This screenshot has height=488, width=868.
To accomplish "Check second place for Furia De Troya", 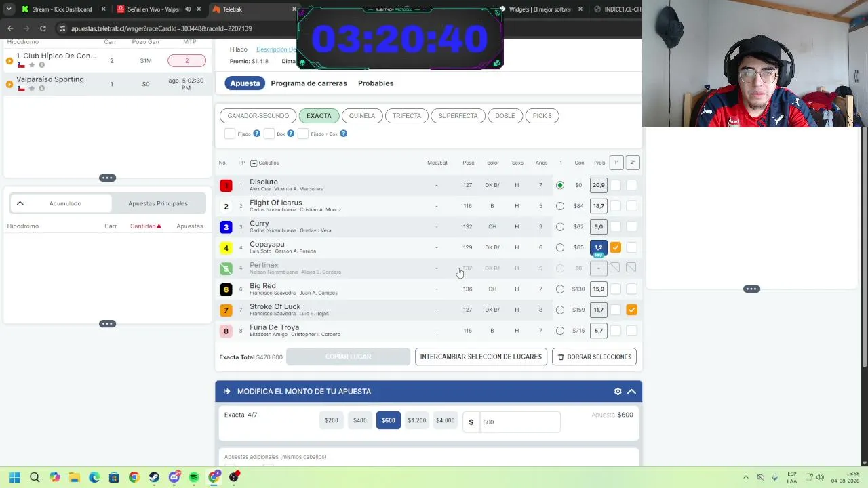I will (x=632, y=331).
